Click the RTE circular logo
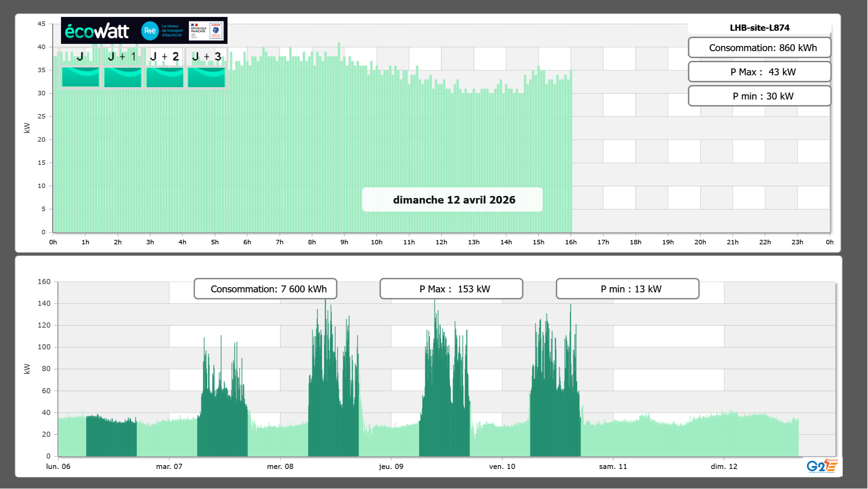 click(150, 31)
